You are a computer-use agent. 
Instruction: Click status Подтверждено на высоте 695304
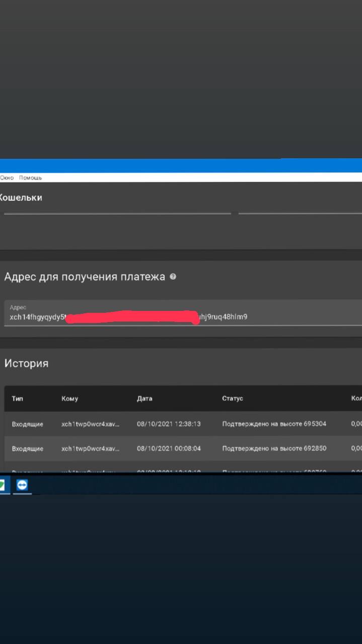[x=274, y=424]
